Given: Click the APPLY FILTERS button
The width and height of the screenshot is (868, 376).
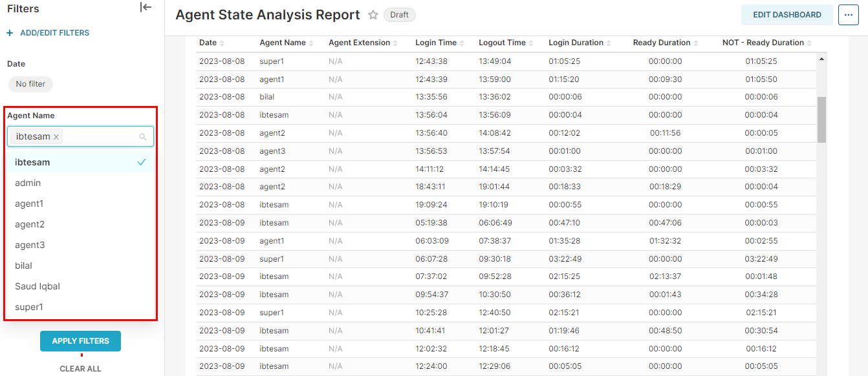Looking at the screenshot, I should coord(80,340).
